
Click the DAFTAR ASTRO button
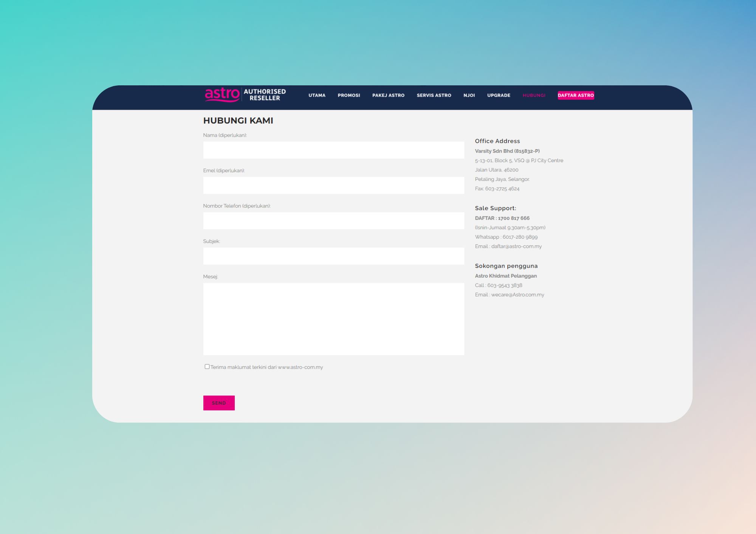tap(576, 95)
